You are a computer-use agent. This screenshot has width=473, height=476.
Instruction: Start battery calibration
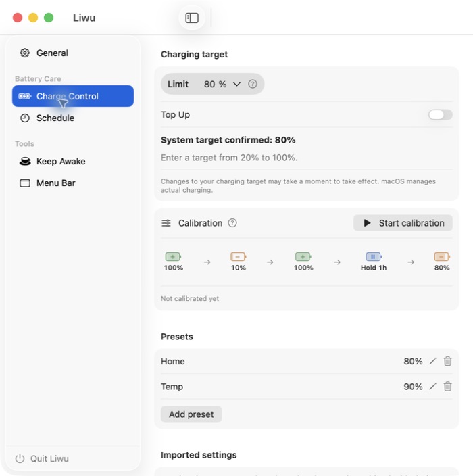[x=403, y=223]
